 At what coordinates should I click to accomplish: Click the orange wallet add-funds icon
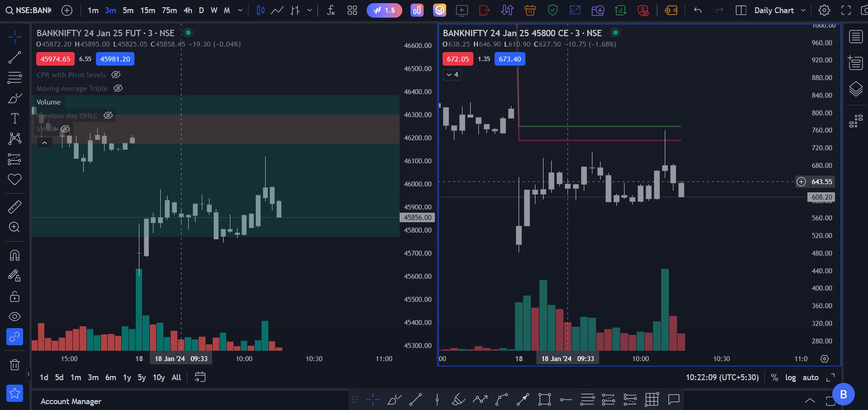point(671,10)
